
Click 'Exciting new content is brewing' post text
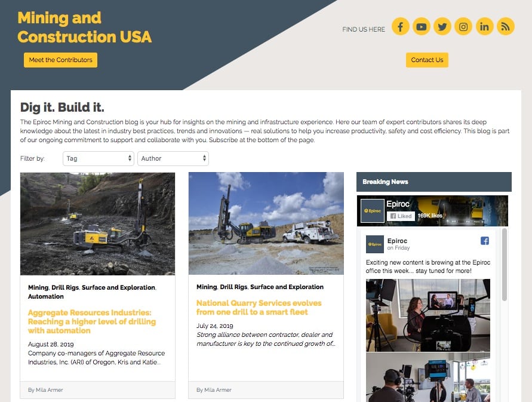(428, 266)
